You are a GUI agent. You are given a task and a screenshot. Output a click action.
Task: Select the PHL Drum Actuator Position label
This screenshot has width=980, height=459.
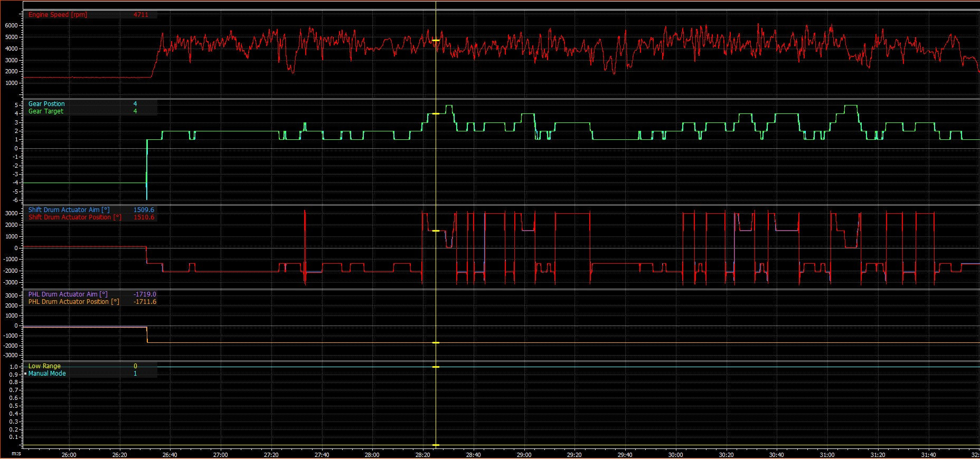[73, 302]
